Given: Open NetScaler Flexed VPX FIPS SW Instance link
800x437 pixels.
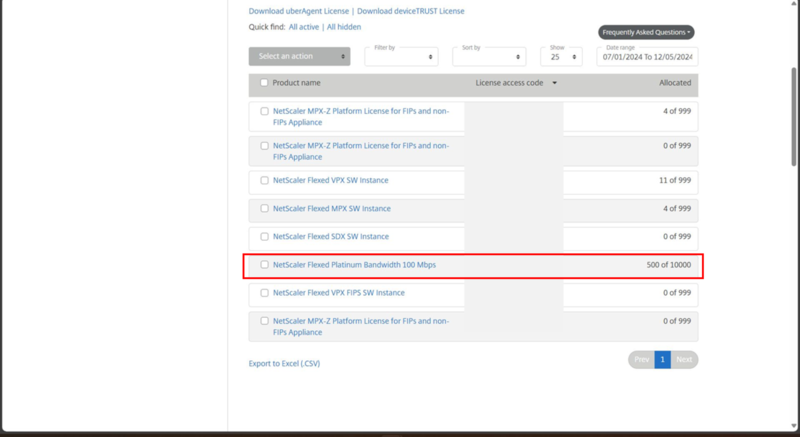Looking at the screenshot, I should pos(339,293).
